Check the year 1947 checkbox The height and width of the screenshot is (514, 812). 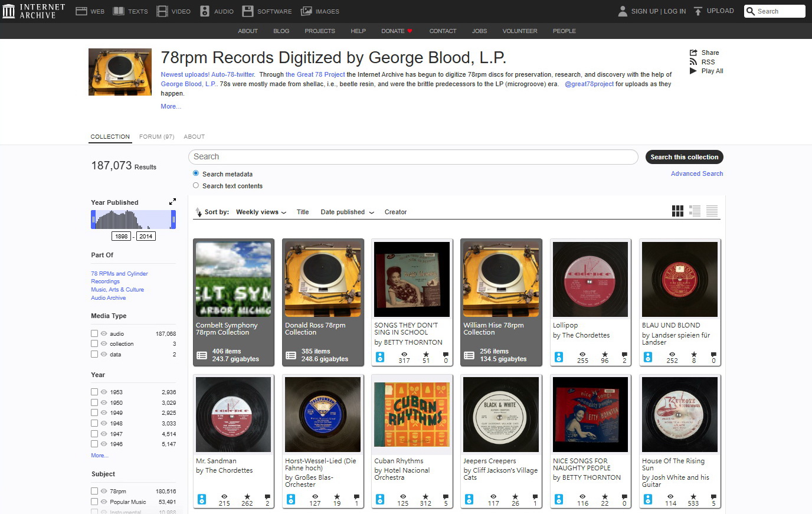pos(94,434)
